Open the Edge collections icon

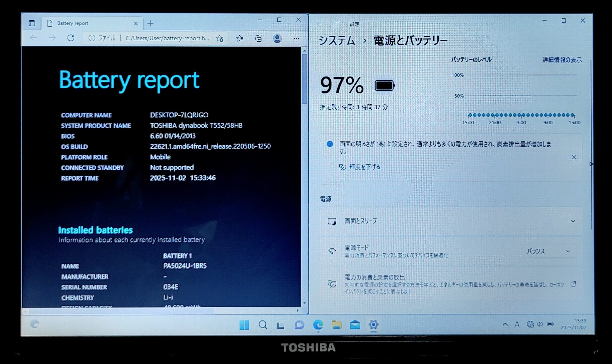click(258, 38)
